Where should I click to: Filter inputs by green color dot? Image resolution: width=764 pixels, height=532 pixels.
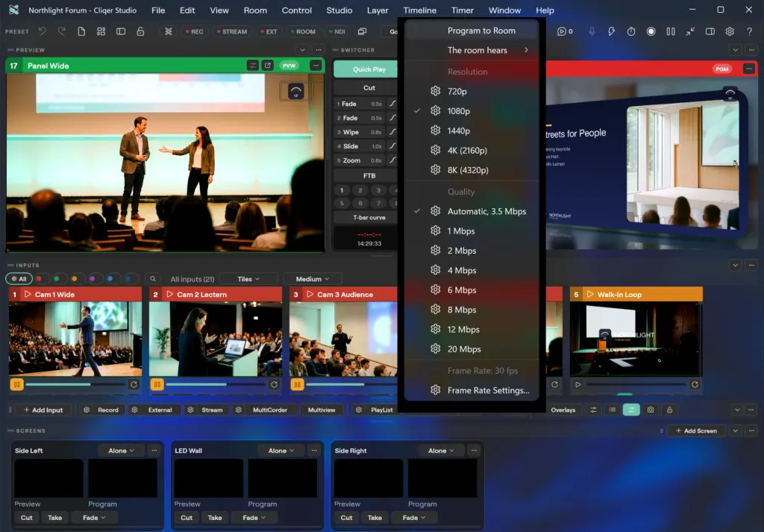(x=57, y=278)
